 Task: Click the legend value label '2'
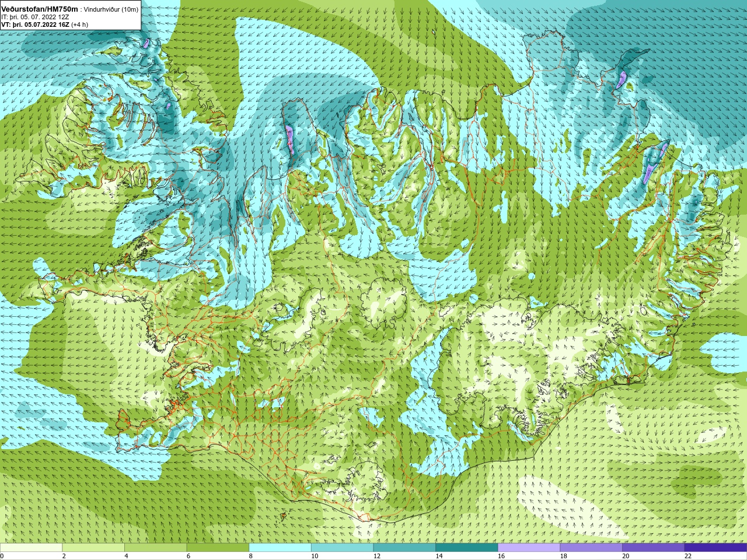[x=64, y=556]
